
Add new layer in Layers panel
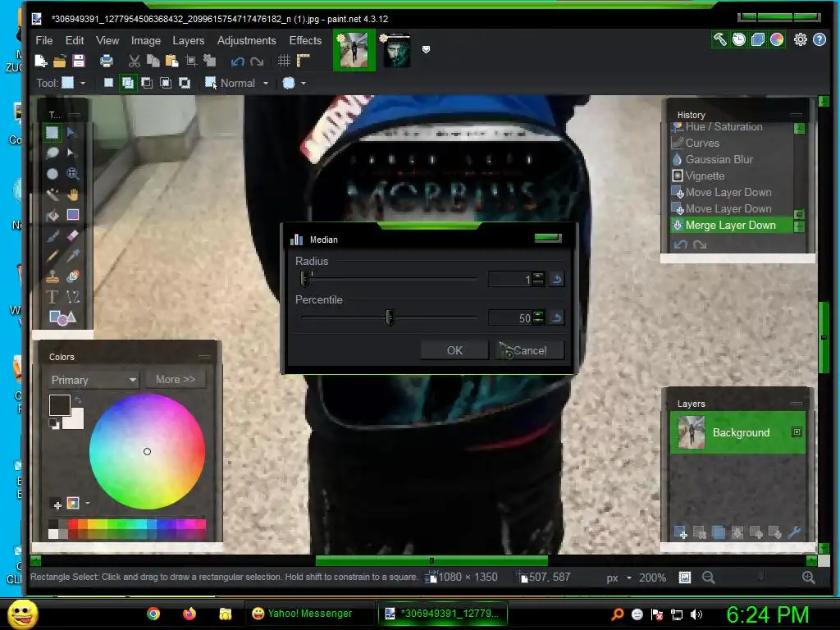[x=680, y=532]
